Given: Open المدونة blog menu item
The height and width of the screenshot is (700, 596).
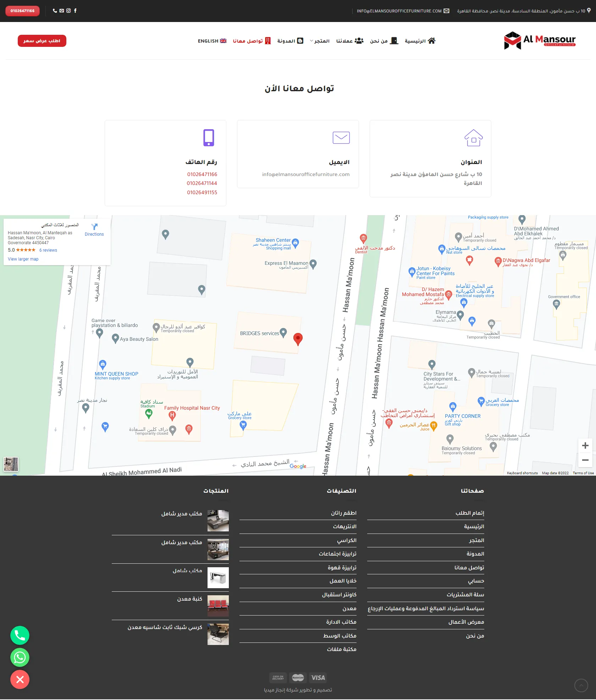Looking at the screenshot, I should click(x=290, y=41).
